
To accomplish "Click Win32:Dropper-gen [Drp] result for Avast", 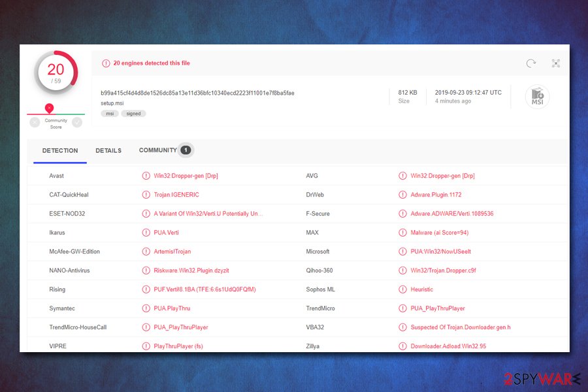I will tap(186, 176).
